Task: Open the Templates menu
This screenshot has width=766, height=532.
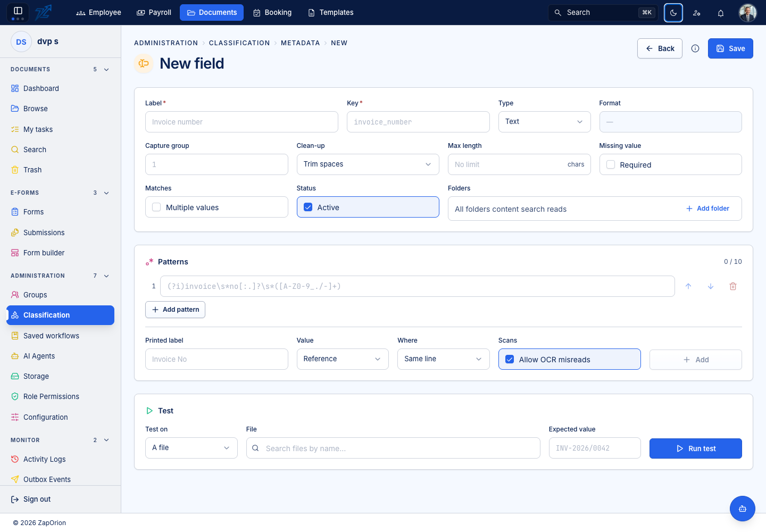Action: click(331, 13)
